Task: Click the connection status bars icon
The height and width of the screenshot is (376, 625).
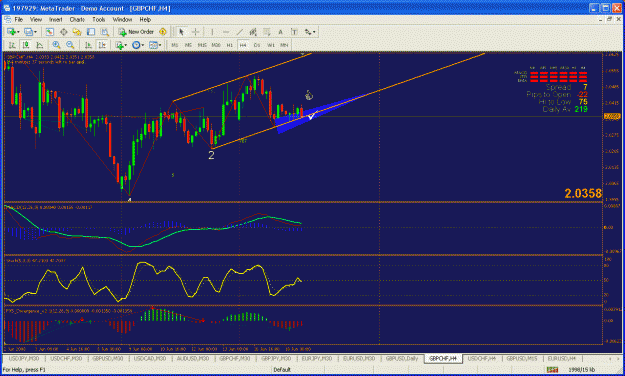Action: [552, 370]
